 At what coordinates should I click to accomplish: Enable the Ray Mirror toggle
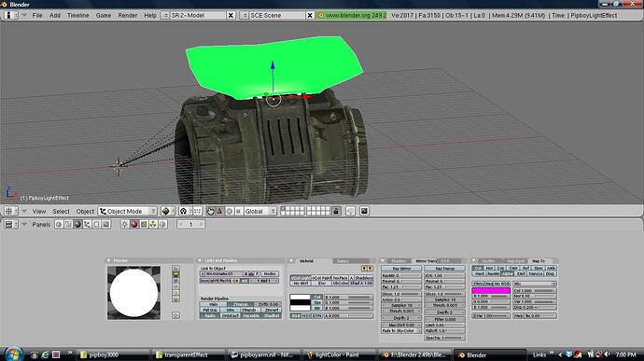pyautogui.click(x=401, y=269)
